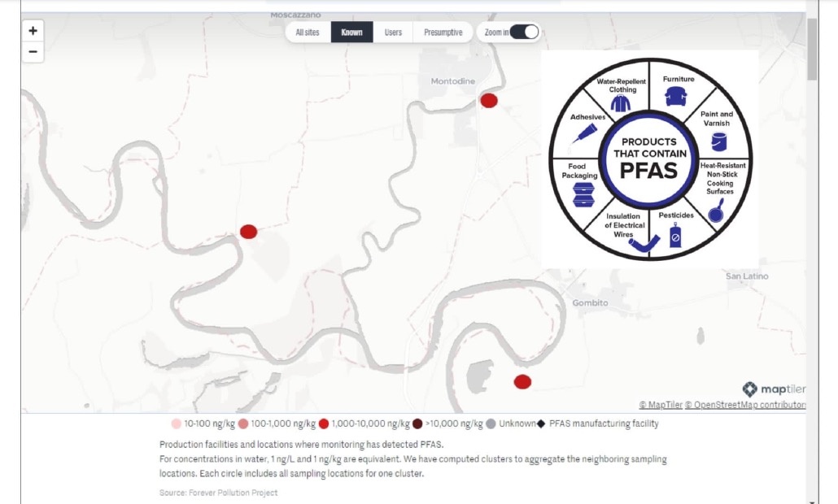
Task: Click the red marker on the western river bend
Action: coord(249,232)
